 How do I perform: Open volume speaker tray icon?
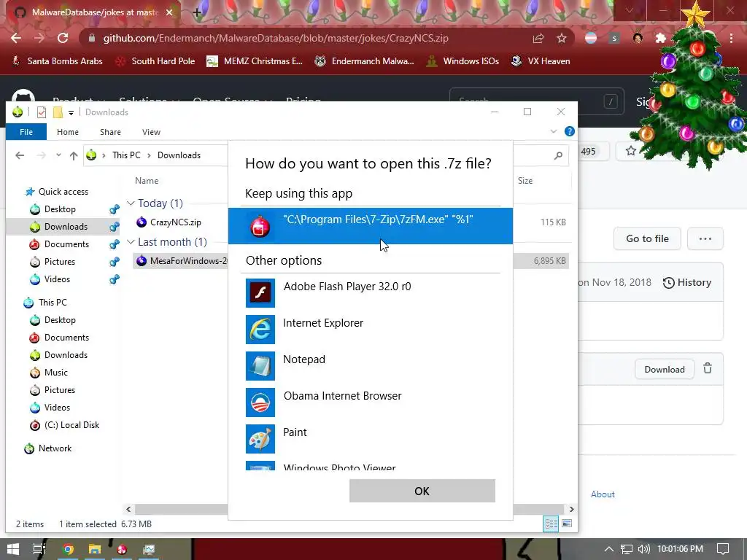(643, 549)
